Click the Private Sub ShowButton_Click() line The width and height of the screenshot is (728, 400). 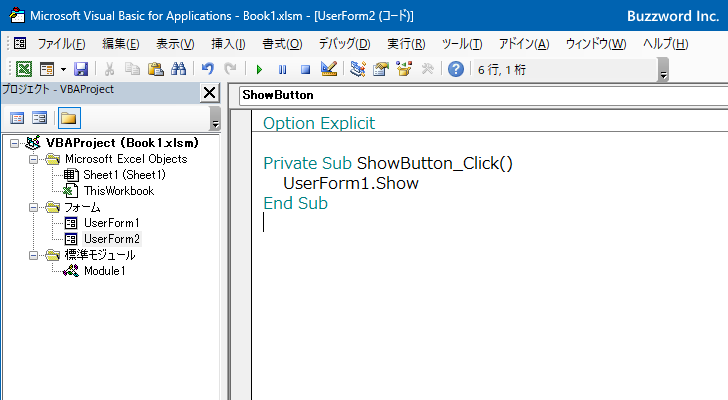click(388, 163)
